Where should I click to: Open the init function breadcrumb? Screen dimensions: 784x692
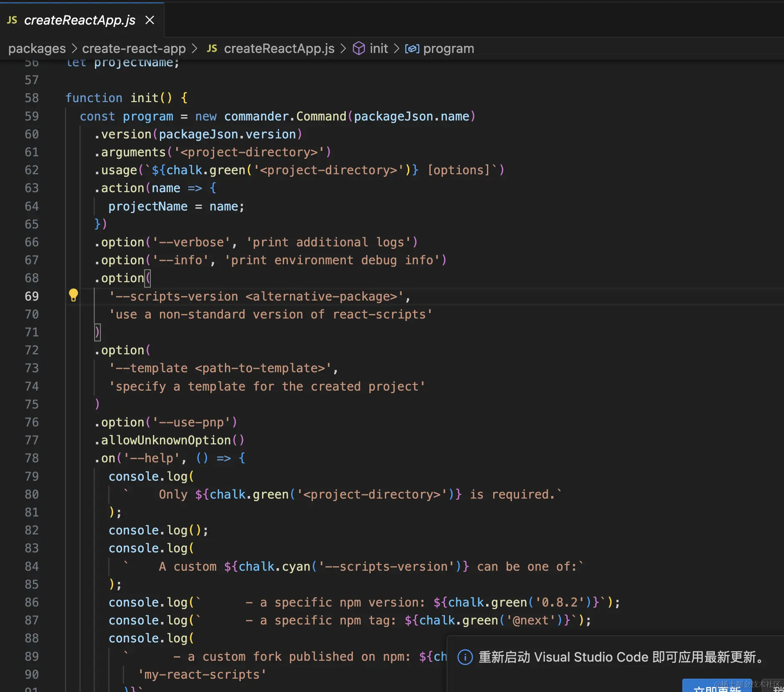pyautogui.click(x=379, y=48)
